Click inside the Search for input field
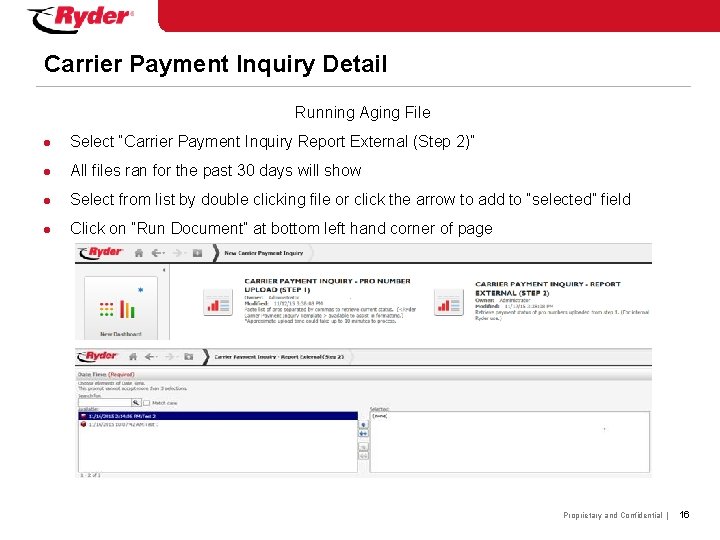This screenshot has height=540, width=720. pyautogui.click(x=105, y=403)
